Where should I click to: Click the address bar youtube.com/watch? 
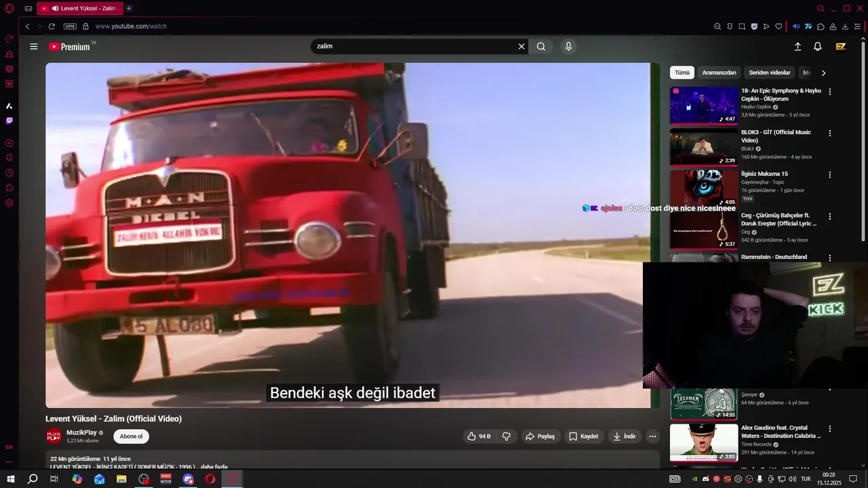point(131,26)
